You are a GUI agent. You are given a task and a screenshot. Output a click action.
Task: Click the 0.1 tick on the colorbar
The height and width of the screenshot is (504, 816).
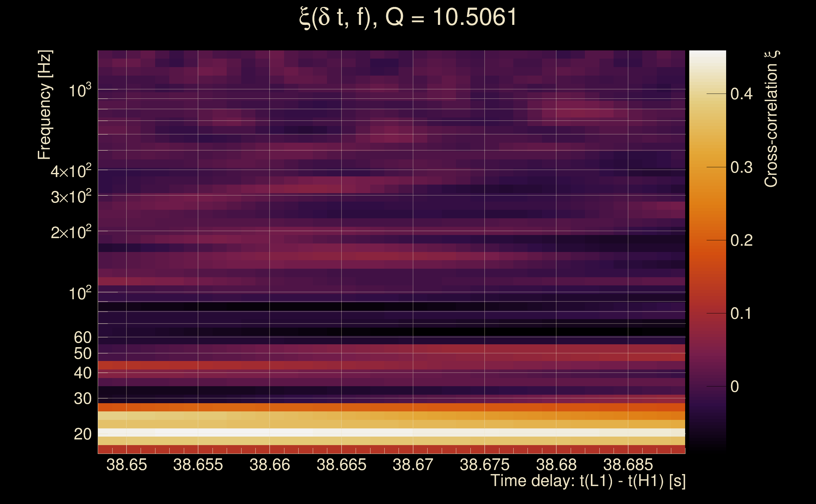tap(741, 313)
